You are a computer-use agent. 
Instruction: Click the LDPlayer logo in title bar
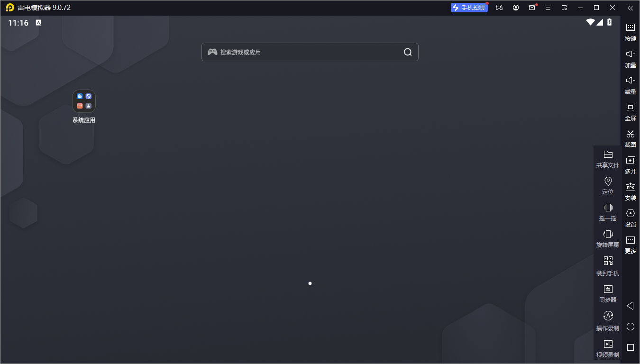point(10,8)
